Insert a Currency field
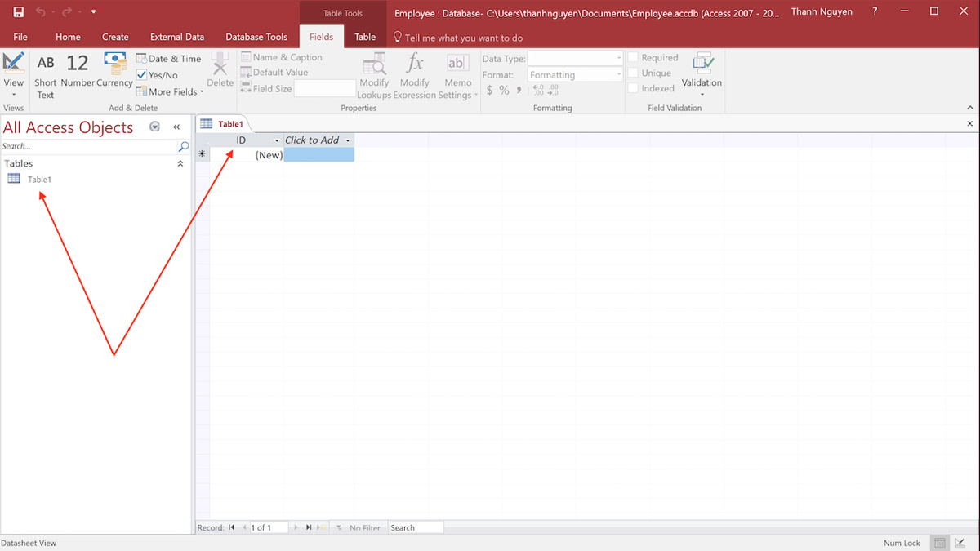This screenshot has height=551, width=980. point(109,73)
